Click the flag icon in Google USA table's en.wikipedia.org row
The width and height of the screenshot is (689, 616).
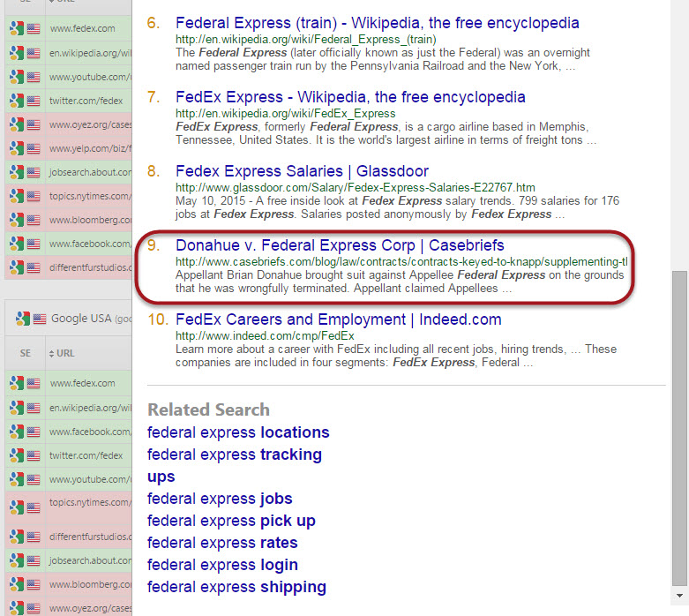[x=34, y=408]
